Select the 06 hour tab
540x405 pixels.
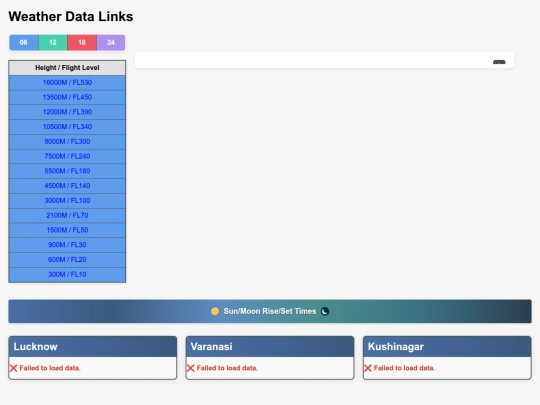[x=23, y=42]
